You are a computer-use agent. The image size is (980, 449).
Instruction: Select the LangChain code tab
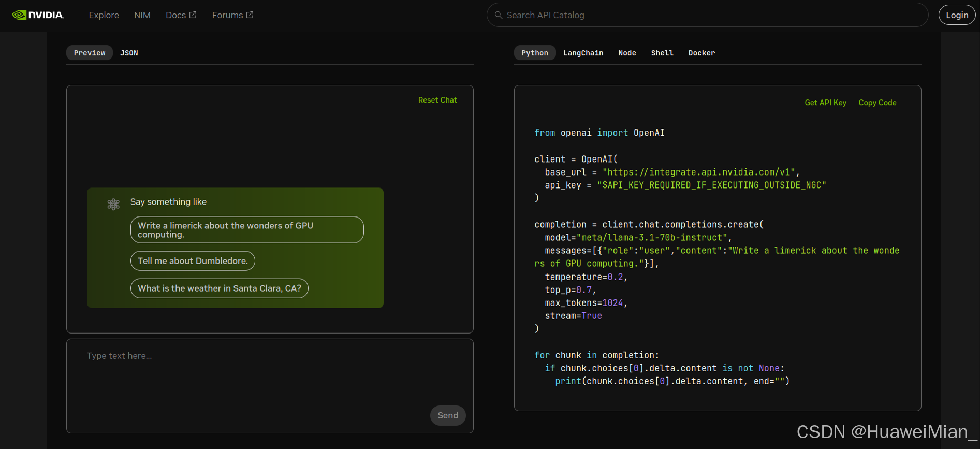(x=583, y=53)
